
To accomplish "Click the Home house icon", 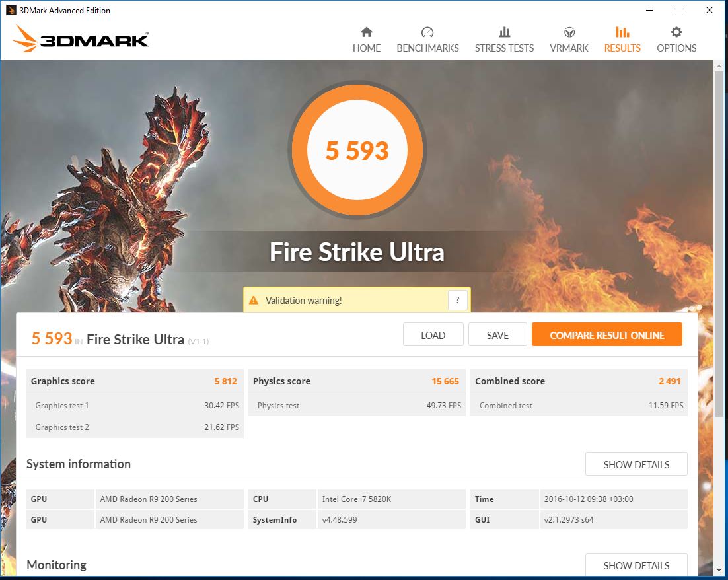I will (367, 32).
